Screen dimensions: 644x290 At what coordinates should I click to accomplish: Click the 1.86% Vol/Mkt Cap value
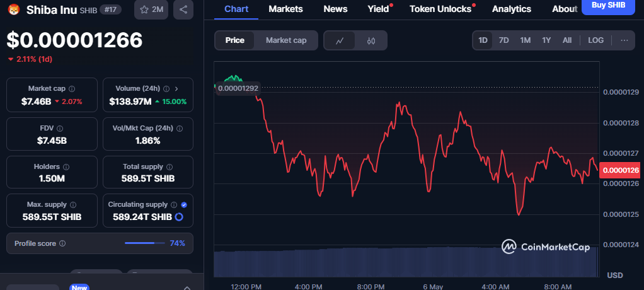coord(148,141)
